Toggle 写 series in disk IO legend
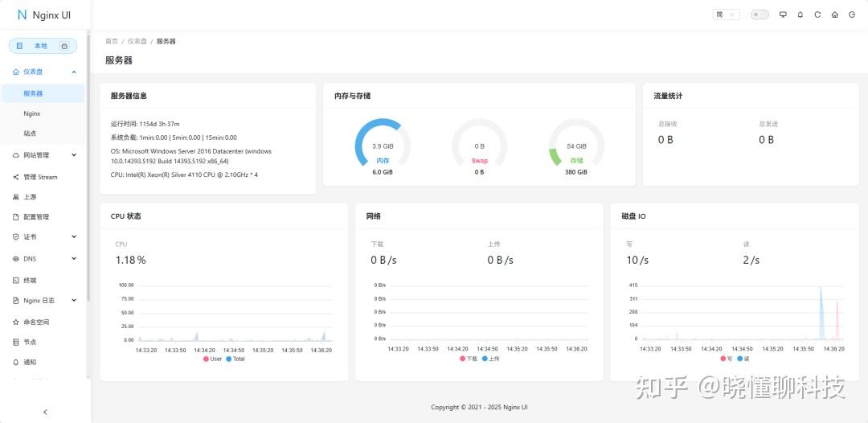 pos(727,359)
